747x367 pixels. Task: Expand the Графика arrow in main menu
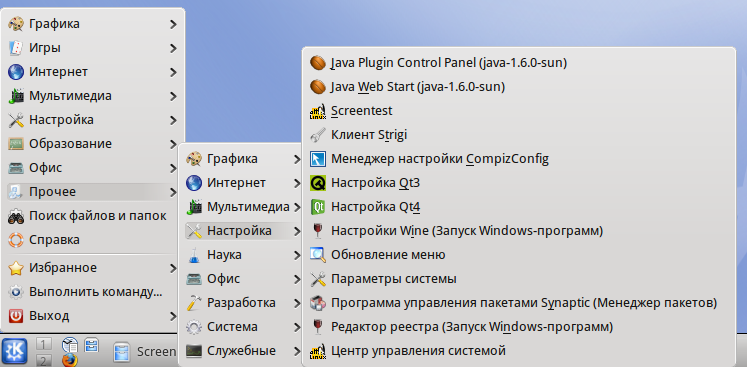pyautogui.click(x=173, y=24)
